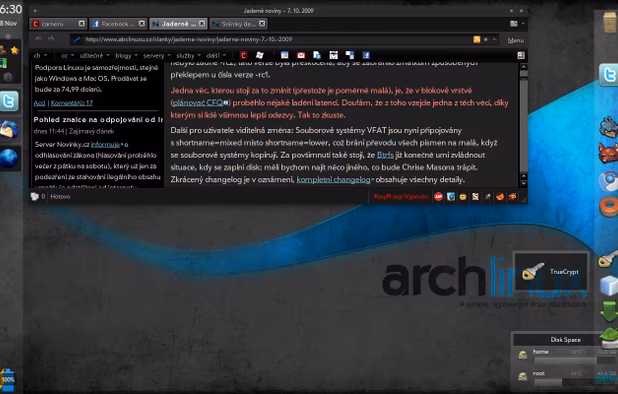This screenshot has width=618, height=394.
Task: Close the carnero tab
Action: 81,24
